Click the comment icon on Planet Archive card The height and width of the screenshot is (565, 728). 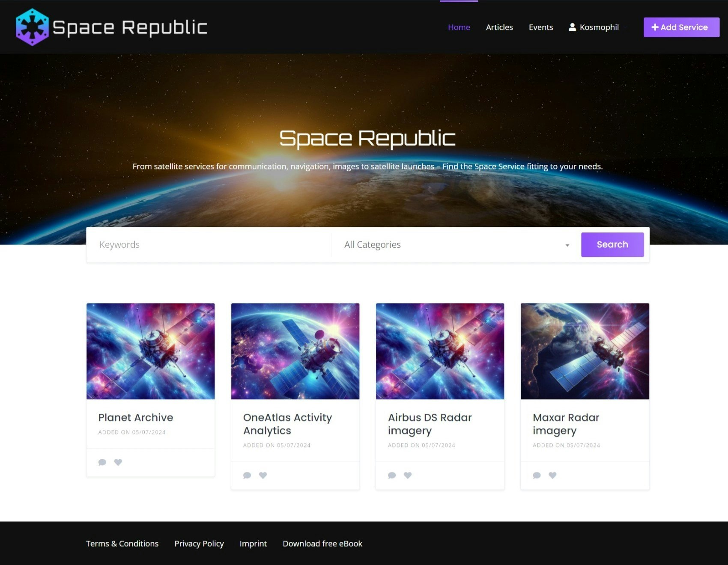[102, 462]
